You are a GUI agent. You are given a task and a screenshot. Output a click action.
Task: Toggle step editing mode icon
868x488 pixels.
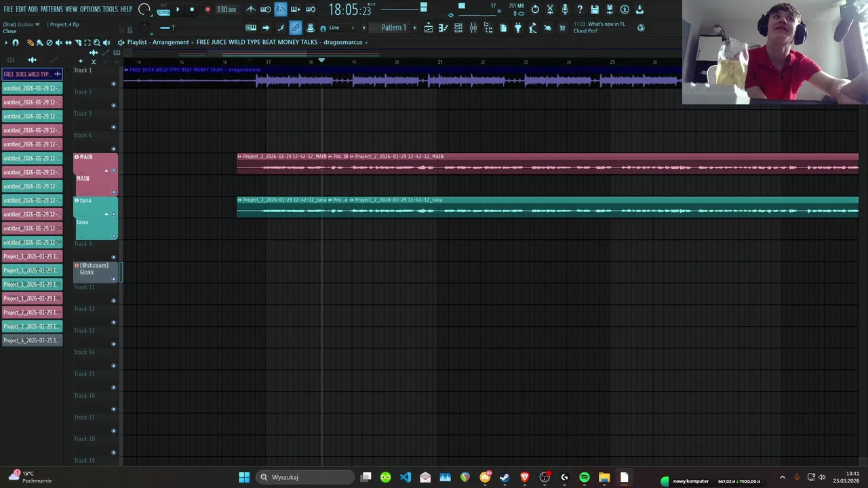(281, 28)
